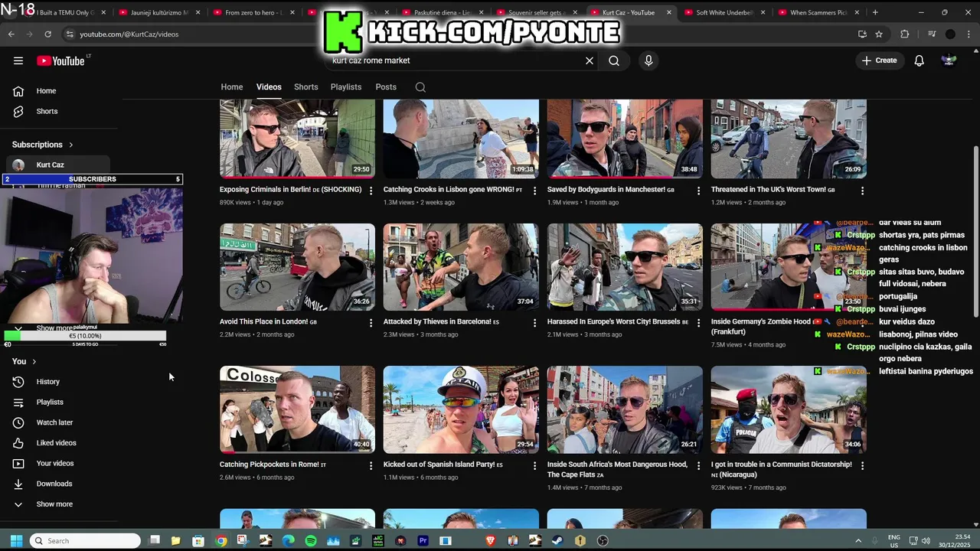Open Steam from the taskbar
Screen dimensions: 980x551
point(557,540)
